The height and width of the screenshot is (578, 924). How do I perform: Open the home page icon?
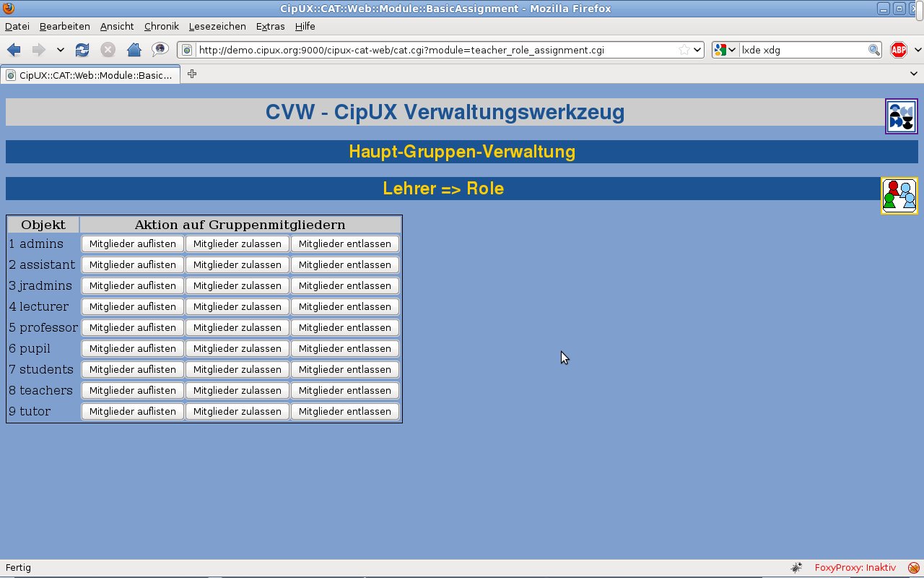click(x=134, y=50)
